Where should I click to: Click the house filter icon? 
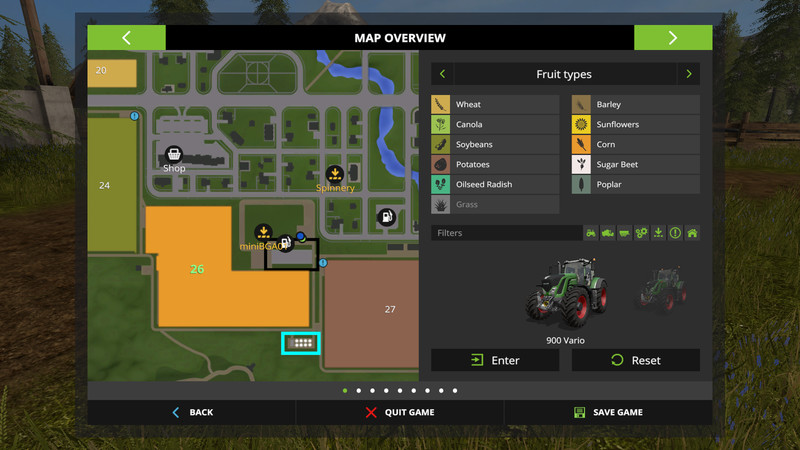click(692, 233)
